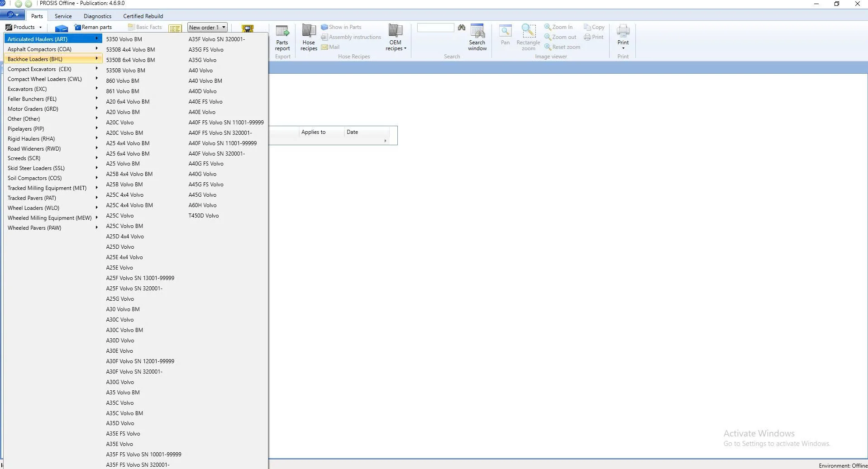The width and height of the screenshot is (868, 469).
Task: Open the Search window
Action: pos(477,38)
